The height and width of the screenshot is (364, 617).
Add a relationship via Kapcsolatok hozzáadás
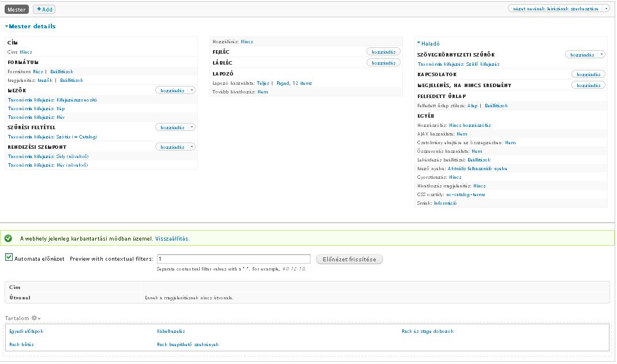pos(588,74)
